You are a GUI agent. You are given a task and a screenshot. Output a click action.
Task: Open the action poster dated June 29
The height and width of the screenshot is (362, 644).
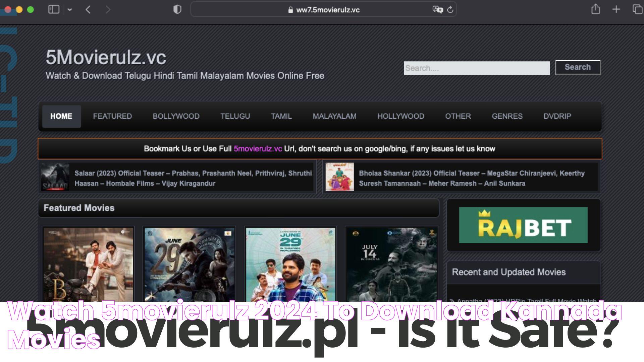(189, 264)
